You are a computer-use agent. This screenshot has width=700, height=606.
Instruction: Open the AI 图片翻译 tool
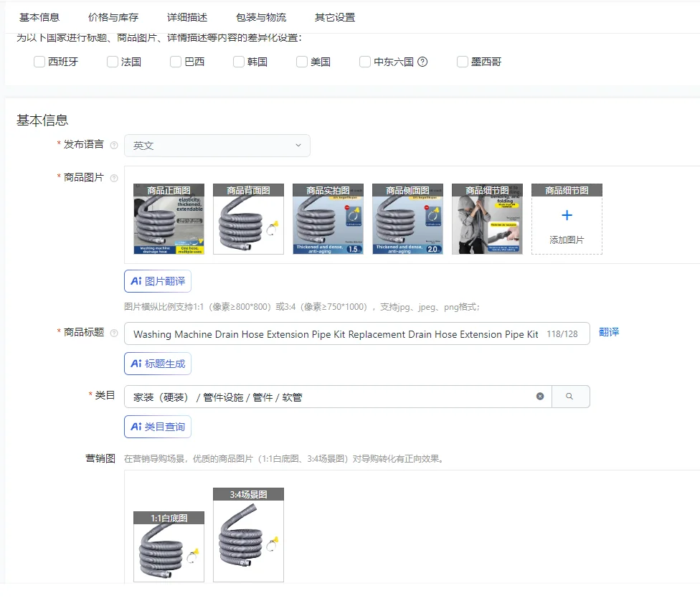click(158, 281)
